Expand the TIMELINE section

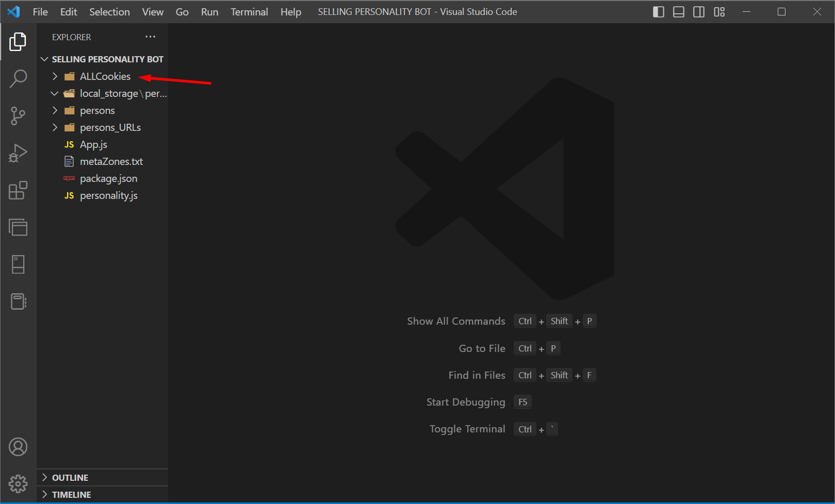(x=71, y=495)
